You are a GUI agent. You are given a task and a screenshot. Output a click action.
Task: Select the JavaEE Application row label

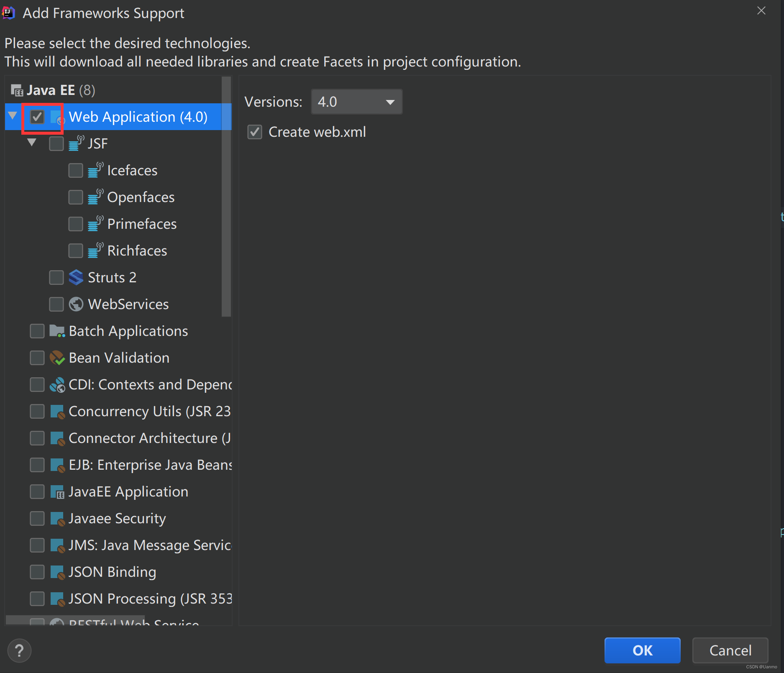[128, 492]
